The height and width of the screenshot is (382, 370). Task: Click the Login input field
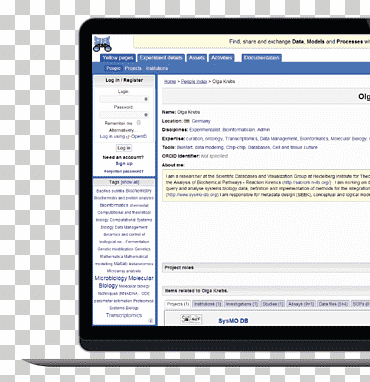pyautogui.click(x=124, y=99)
